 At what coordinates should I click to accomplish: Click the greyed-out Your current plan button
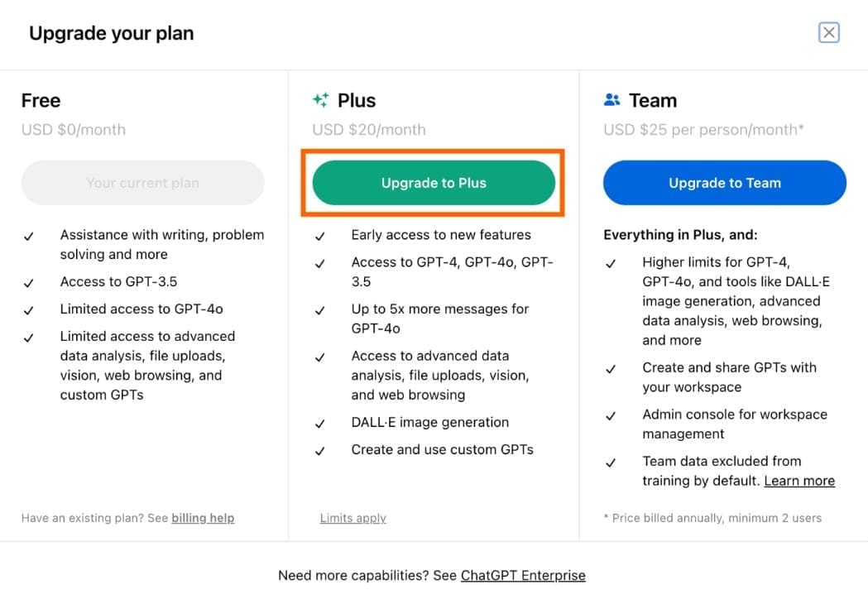point(143,183)
